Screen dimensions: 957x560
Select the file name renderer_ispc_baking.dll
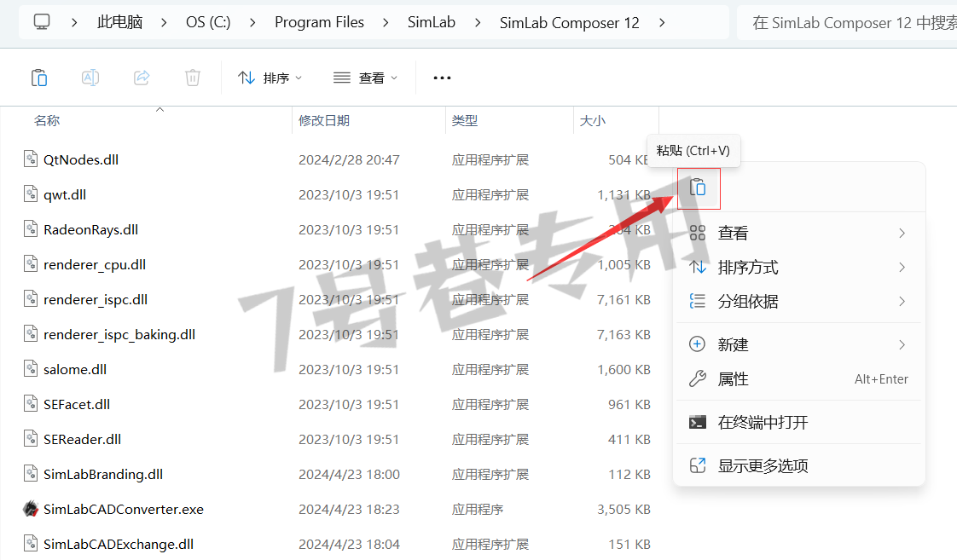[119, 334]
